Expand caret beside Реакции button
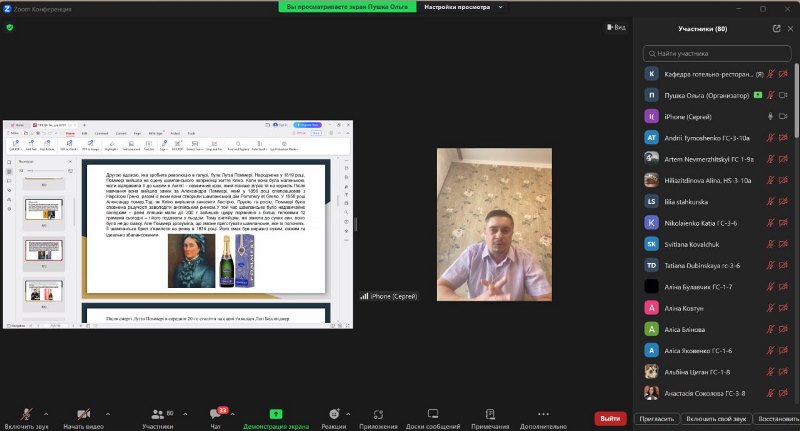800x431 pixels. (x=348, y=414)
